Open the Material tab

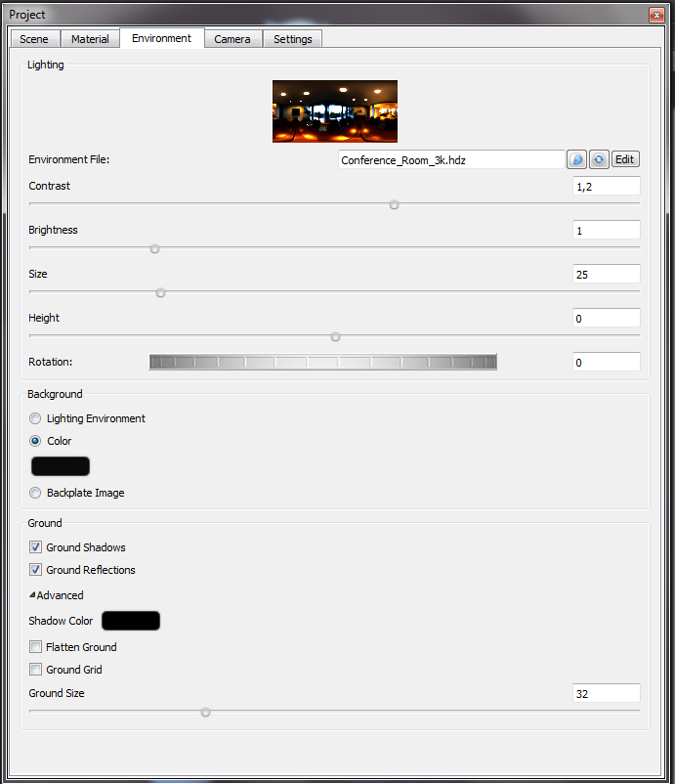90,39
